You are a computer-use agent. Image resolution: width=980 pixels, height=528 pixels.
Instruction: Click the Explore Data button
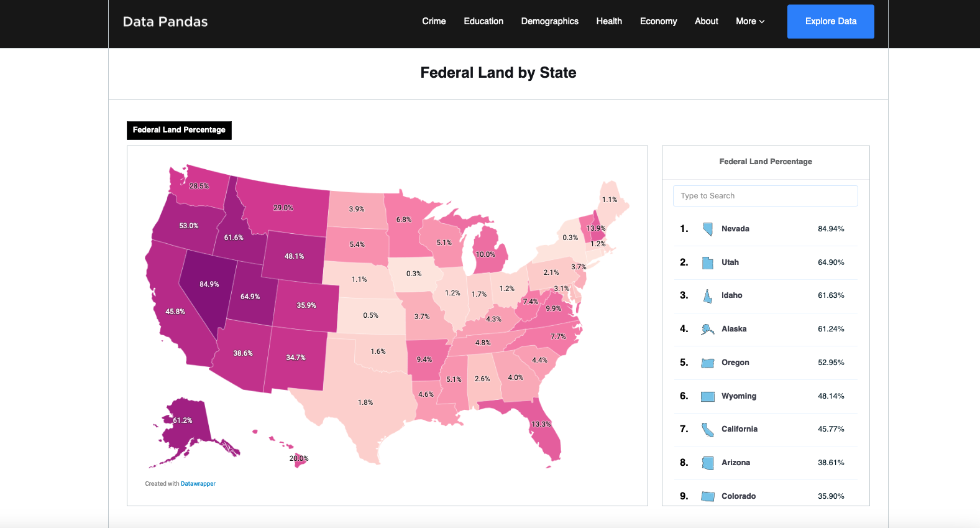[x=831, y=21]
